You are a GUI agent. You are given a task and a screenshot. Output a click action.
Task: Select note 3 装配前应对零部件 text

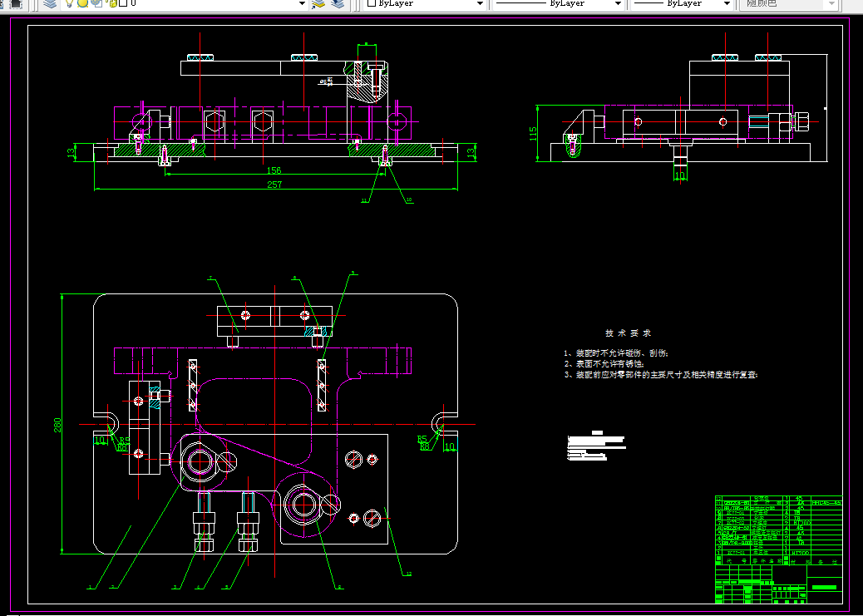click(660, 375)
